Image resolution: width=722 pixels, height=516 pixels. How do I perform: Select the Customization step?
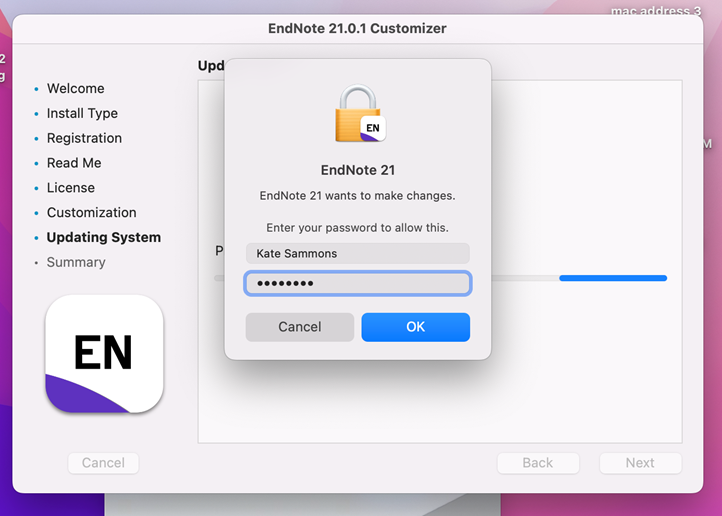click(92, 213)
